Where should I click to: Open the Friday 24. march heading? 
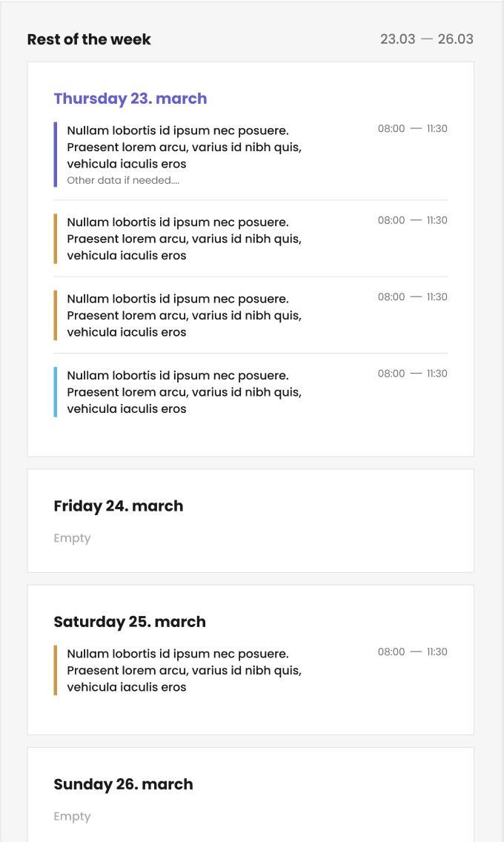pos(119,506)
